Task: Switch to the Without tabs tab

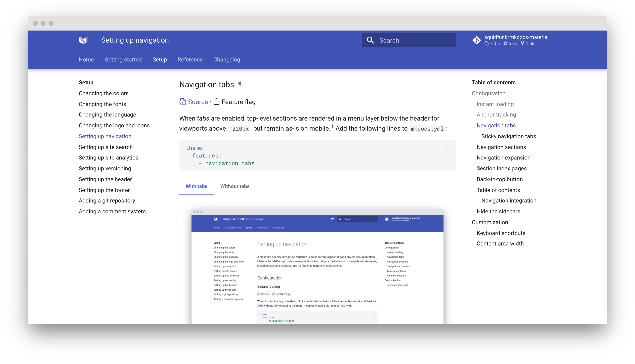Action: (235, 186)
